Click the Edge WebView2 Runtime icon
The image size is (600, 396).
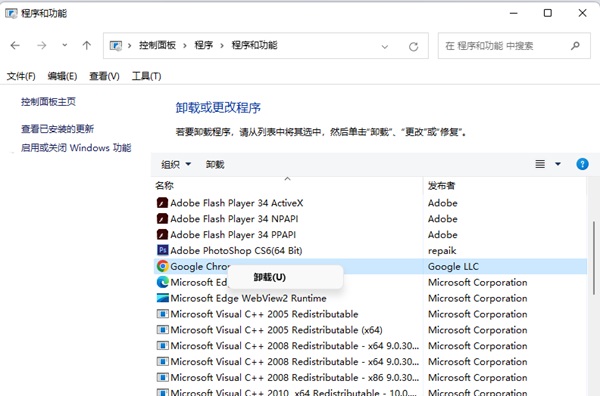pos(163,298)
